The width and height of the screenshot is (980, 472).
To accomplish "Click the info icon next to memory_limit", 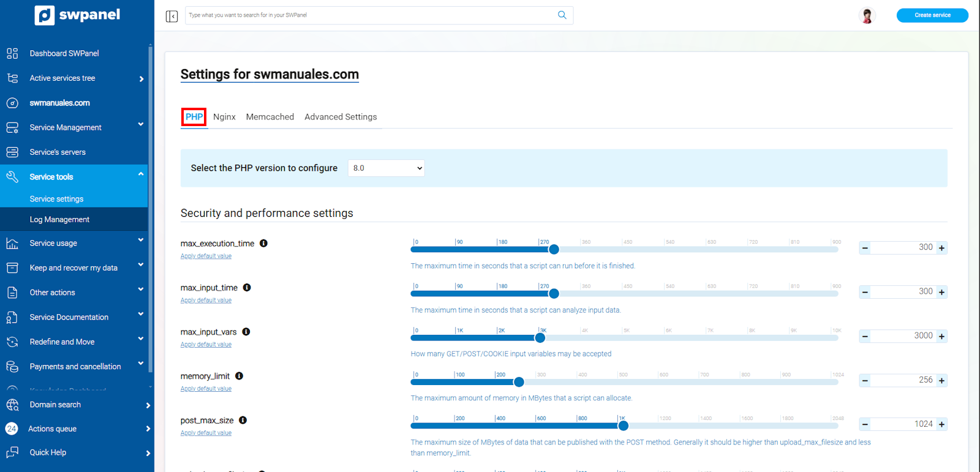I will (239, 376).
